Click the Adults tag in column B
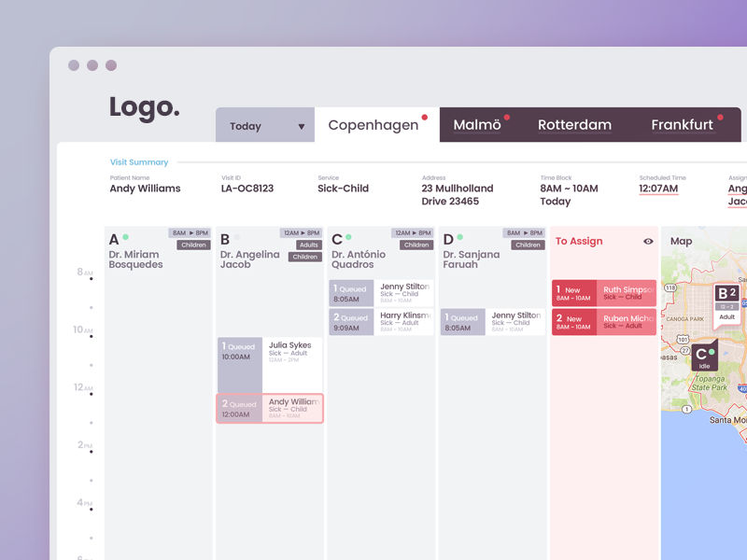The width and height of the screenshot is (747, 560). 308,245
